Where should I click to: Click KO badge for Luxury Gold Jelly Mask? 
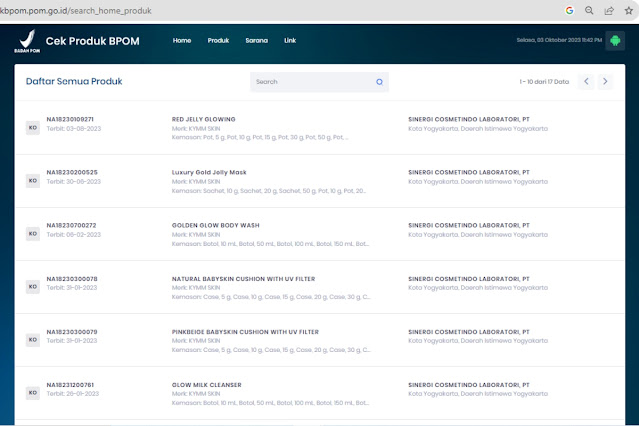point(33,181)
